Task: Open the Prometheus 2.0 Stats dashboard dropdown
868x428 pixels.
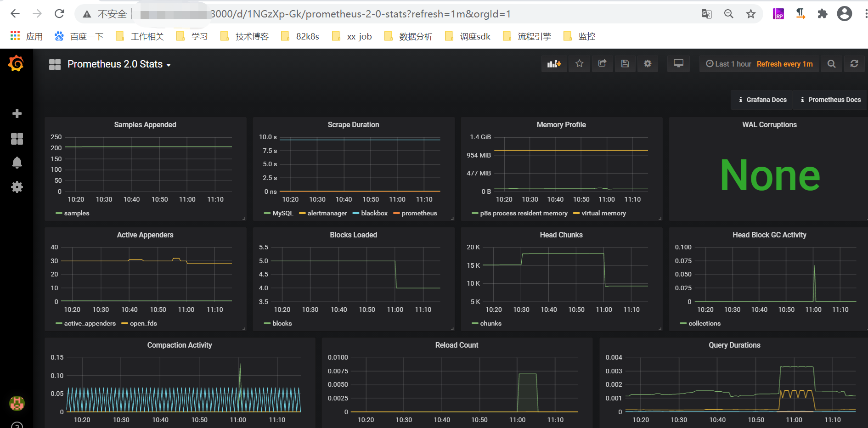Action: tap(119, 64)
